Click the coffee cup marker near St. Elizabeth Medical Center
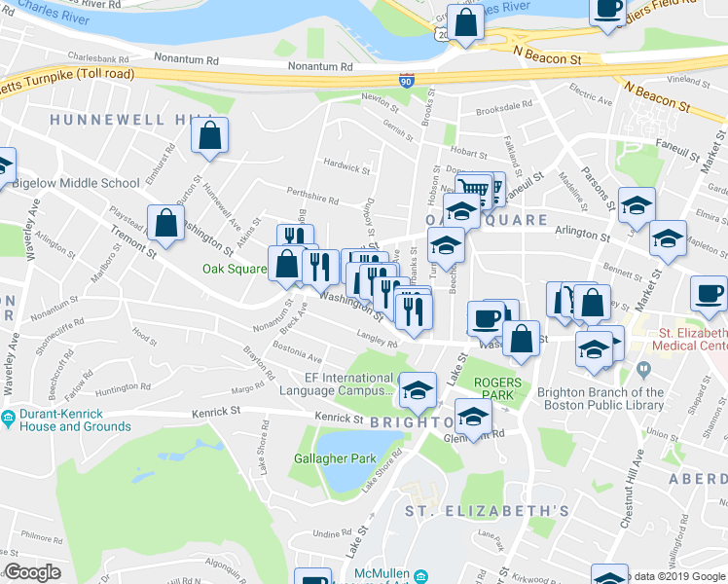Screen dimensions: 728x584 pyautogui.click(x=709, y=297)
